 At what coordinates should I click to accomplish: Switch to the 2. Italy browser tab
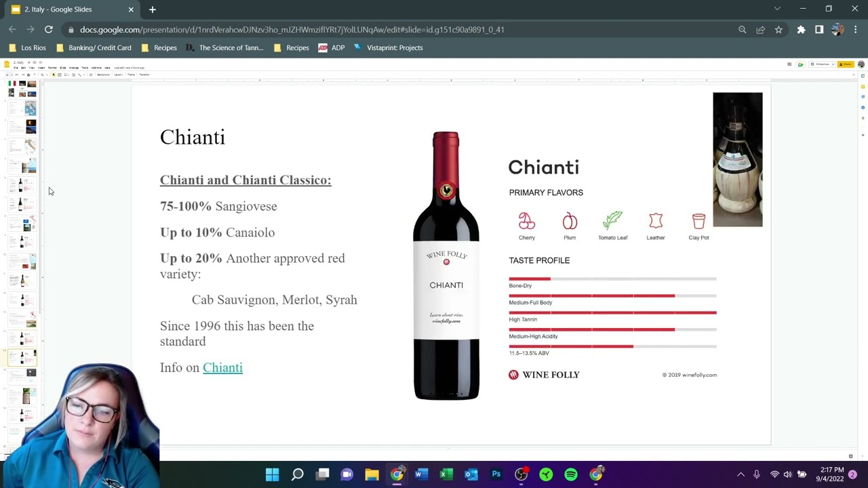(68, 9)
